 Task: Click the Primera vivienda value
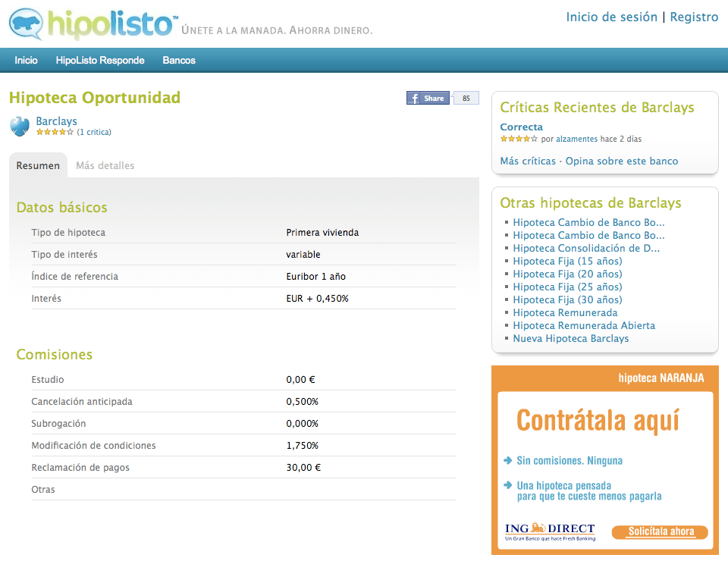point(323,233)
